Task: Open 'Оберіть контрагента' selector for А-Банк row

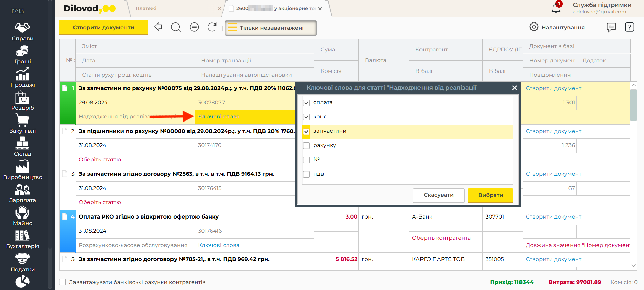Action: pyautogui.click(x=441, y=238)
